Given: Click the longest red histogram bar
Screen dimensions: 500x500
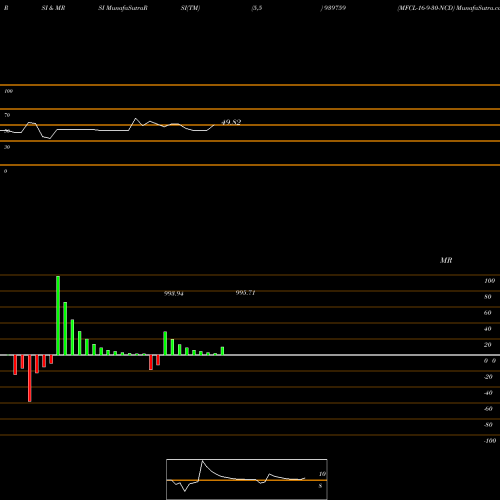Looking at the screenshot, I should (30, 378).
